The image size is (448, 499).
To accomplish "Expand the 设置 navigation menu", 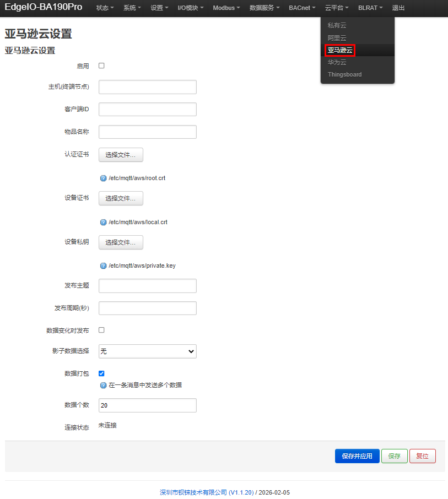I will click(x=159, y=8).
